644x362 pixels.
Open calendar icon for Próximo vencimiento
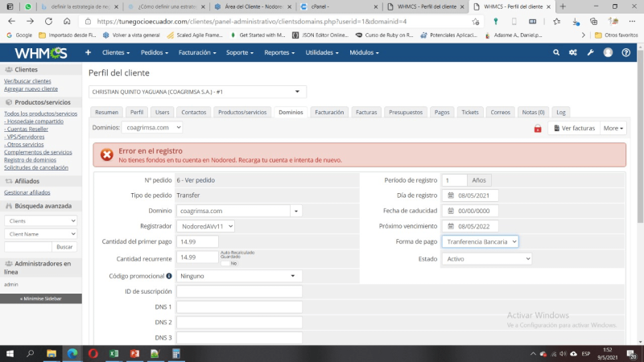pos(451,226)
